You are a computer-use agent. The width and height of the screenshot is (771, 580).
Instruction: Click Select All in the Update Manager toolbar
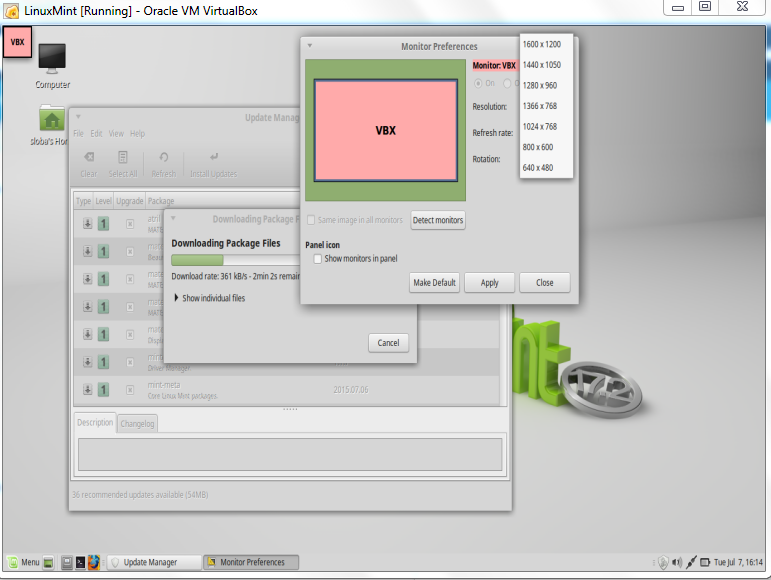[x=122, y=165]
